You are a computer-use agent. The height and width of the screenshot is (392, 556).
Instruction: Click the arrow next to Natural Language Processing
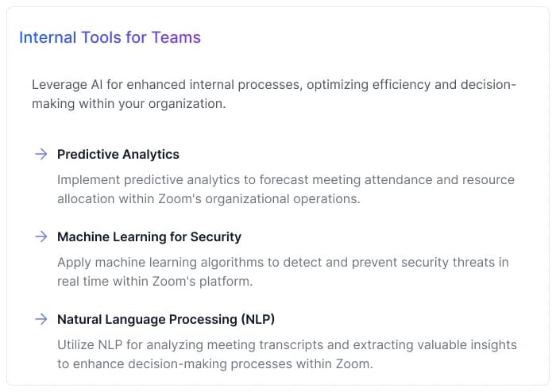tap(41, 319)
